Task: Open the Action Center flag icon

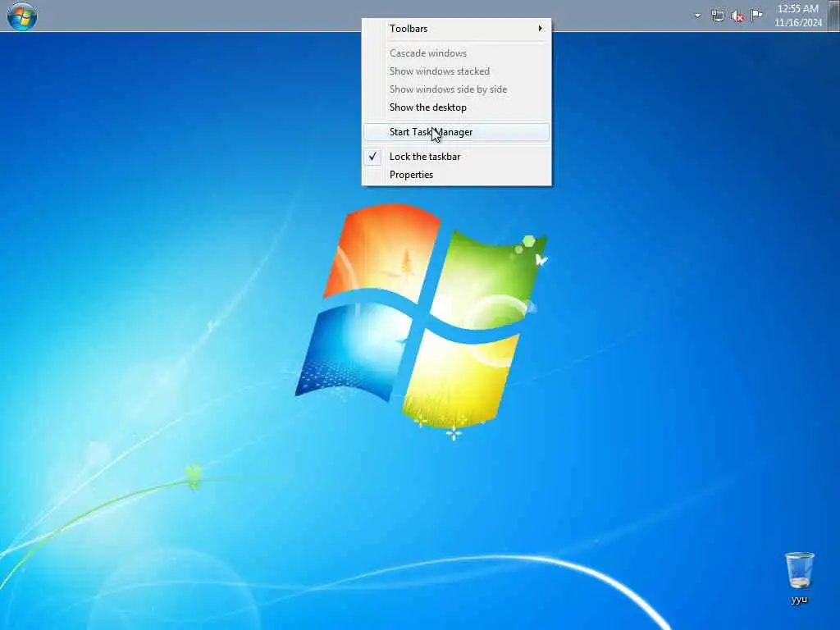Action: (x=756, y=16)
